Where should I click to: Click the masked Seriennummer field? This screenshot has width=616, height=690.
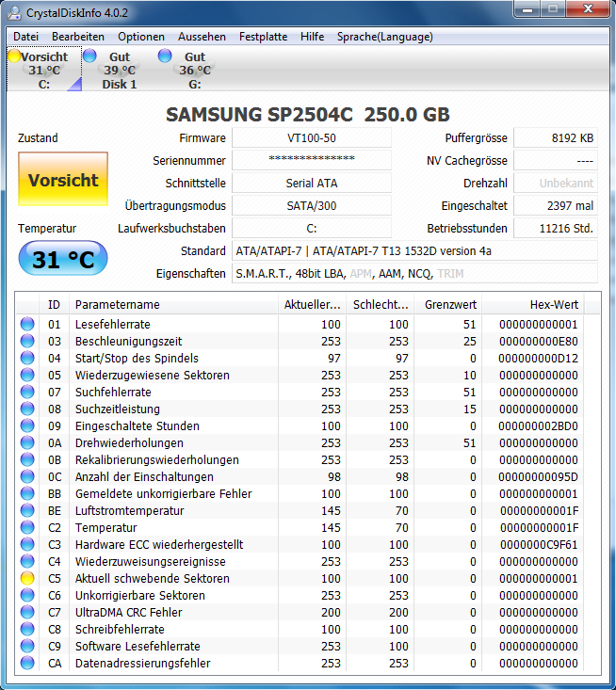[312, 160]
